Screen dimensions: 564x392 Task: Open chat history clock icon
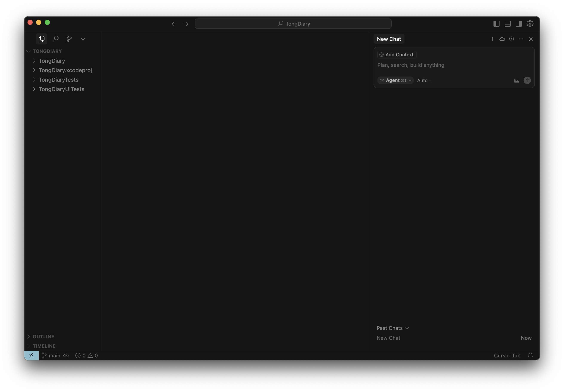(x=511, y=39)
